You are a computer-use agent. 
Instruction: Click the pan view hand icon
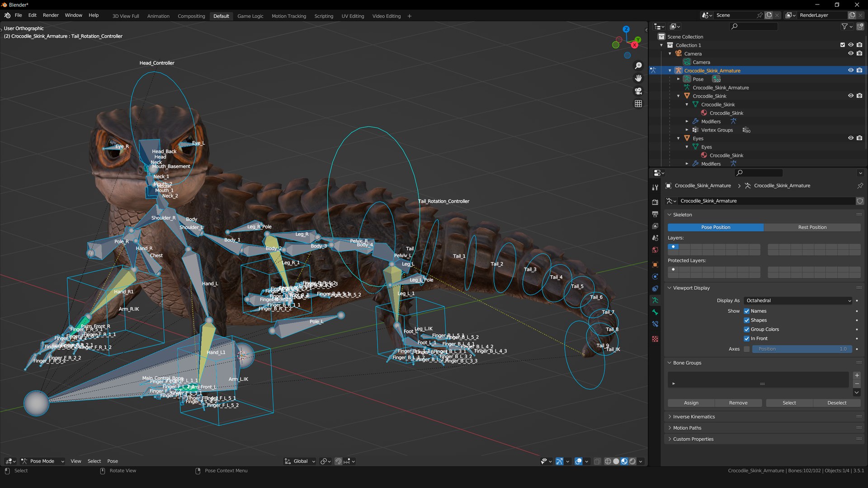tap(638, 78)
